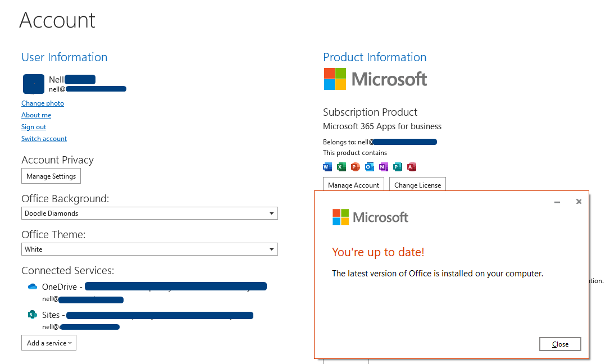Screen dimensions: 610x364
Task: Click the Publisher icon
Action: pos(398,167)
